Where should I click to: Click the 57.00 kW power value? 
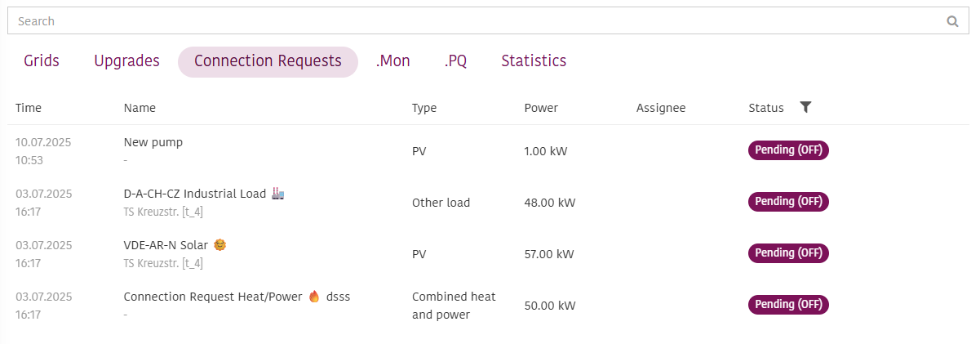[549, 254]
